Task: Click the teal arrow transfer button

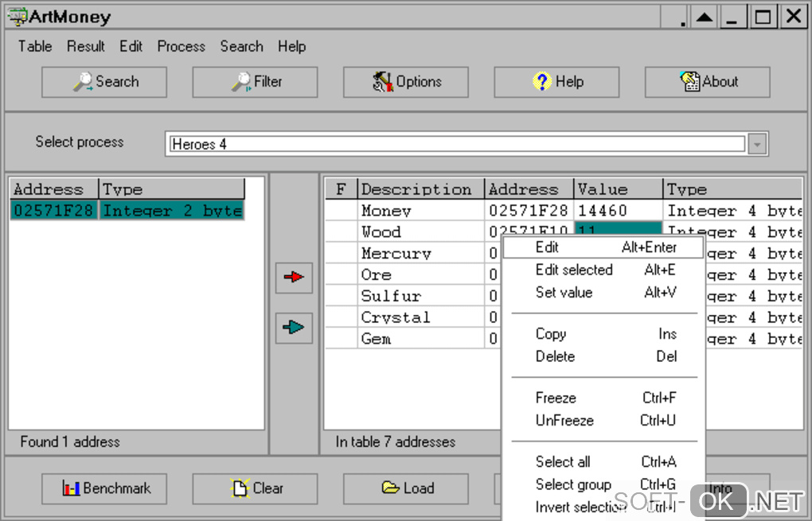Action: point(294,328)
